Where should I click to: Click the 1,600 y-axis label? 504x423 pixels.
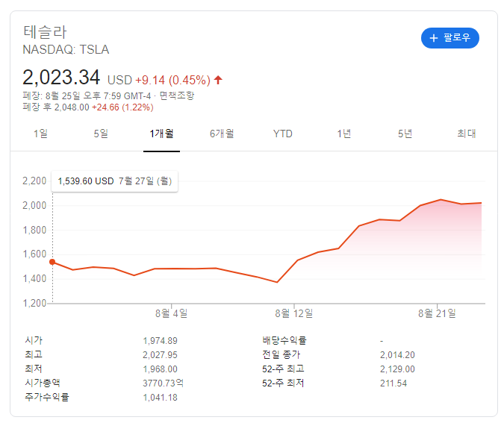coord(34,254)
